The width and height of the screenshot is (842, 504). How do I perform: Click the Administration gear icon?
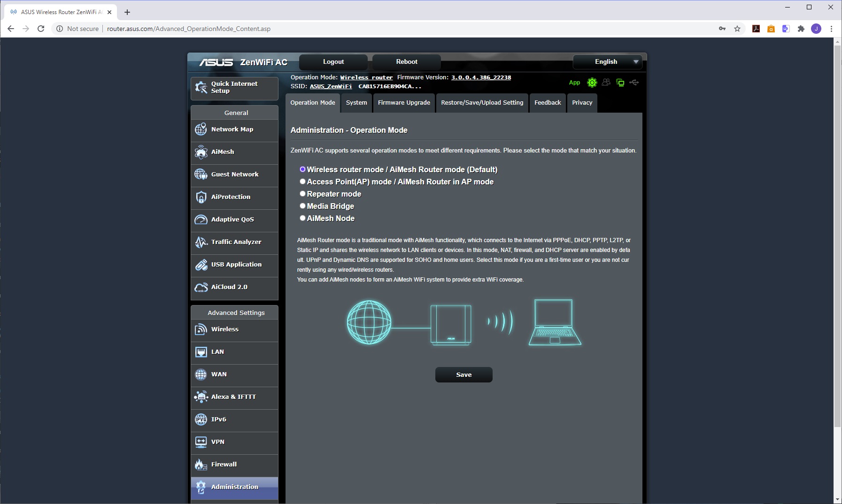point(201,487)
